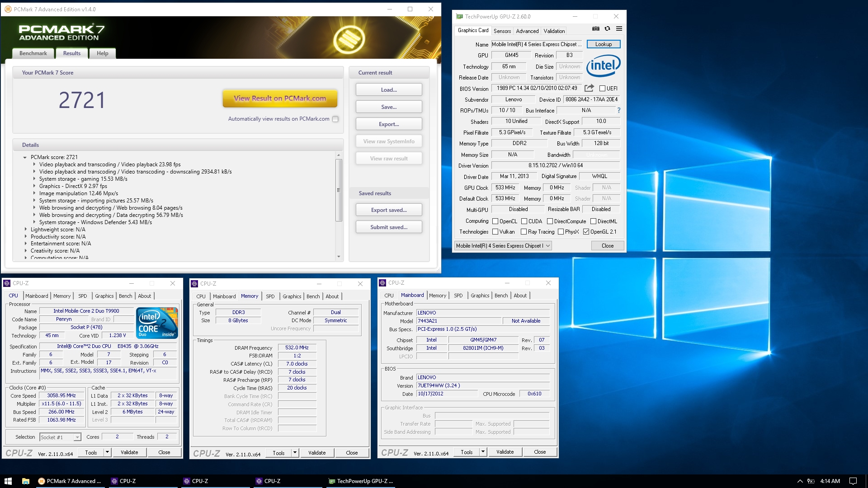Image resolution: width=868 pixels, height=488 pixels.
Task: Click the PCMark 7 title bar app icon
Action: (8, 9)
